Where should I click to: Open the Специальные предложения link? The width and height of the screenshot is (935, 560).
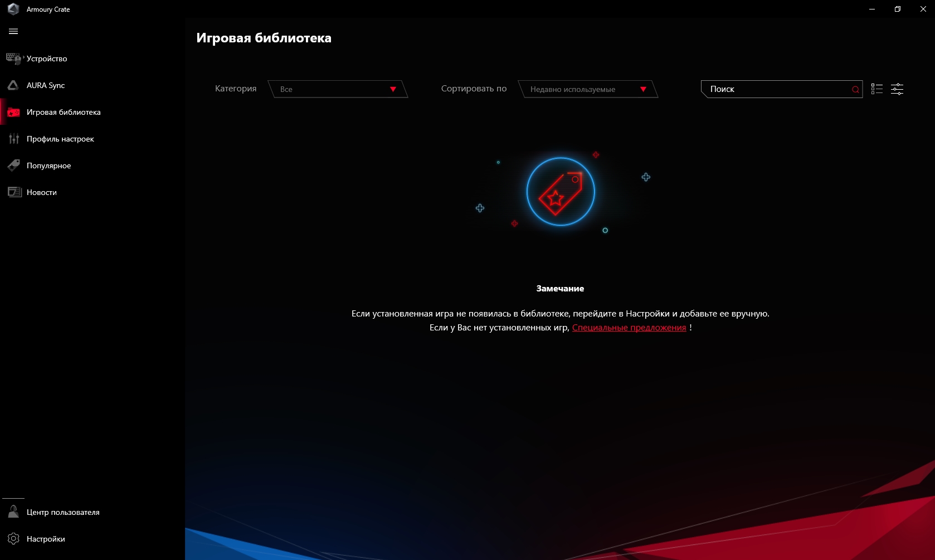pyautogui.click(x=629, y=328)
